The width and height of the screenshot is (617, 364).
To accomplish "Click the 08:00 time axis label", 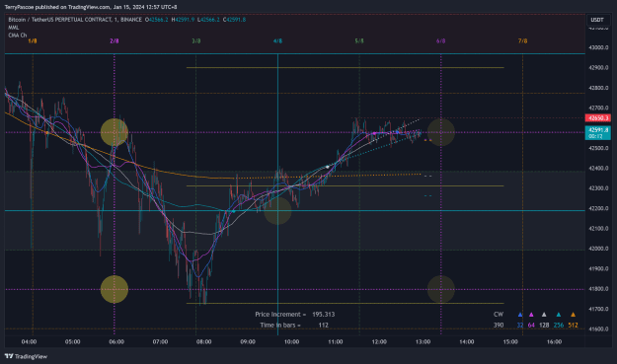I will pyautogui.click(x=203, y=341).
